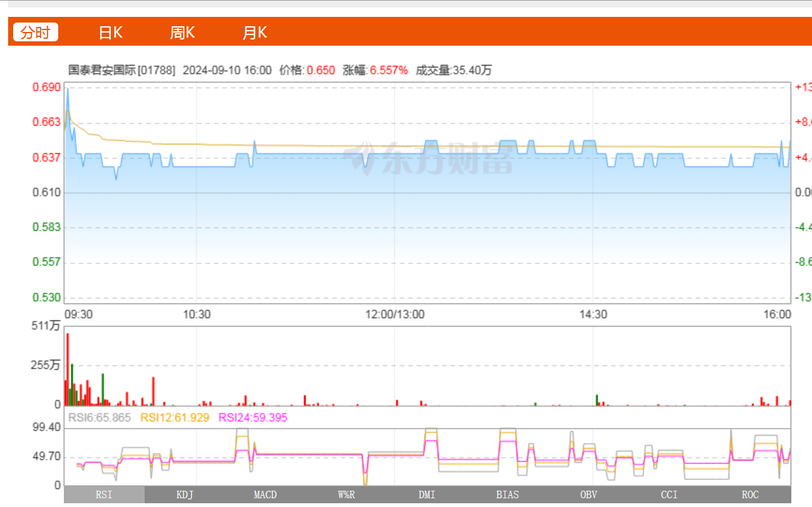This screenshot has height=507, width=812.
Task: Click the tallest red volume bar
Action: [x=68, y=369]
